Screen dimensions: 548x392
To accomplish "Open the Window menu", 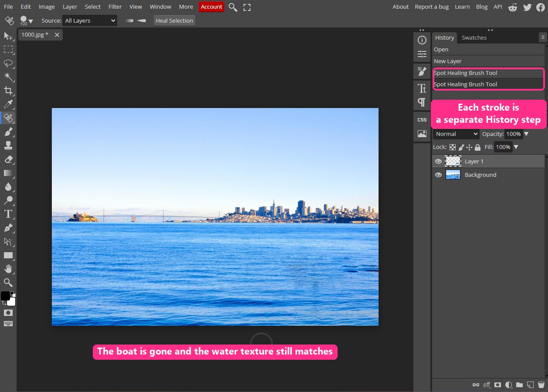I will click(160, 7).
